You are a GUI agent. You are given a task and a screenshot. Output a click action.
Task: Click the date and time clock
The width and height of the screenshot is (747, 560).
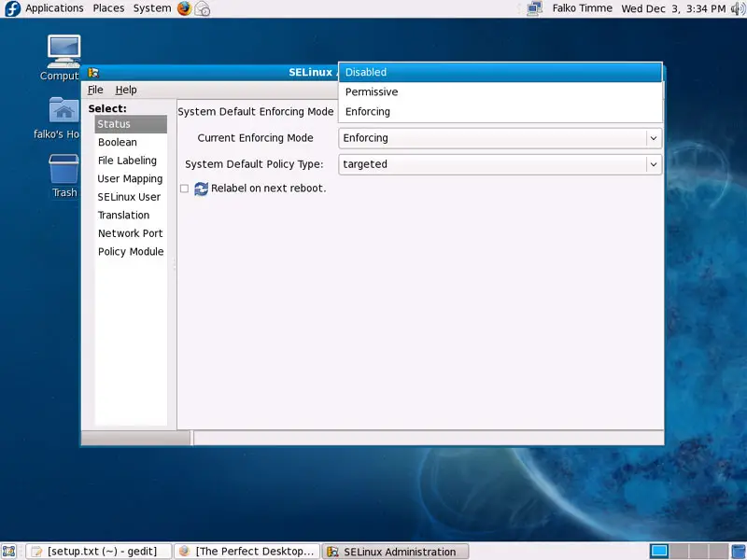coord(673,8)
